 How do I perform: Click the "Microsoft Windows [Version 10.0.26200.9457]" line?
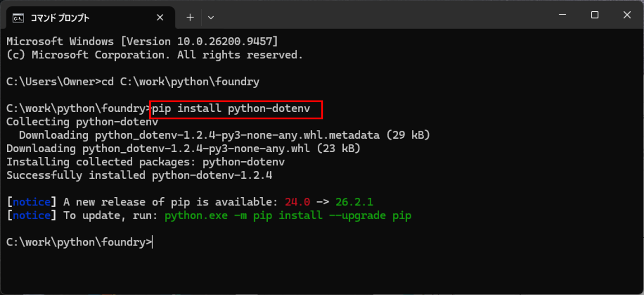click(x=142, y=41)
